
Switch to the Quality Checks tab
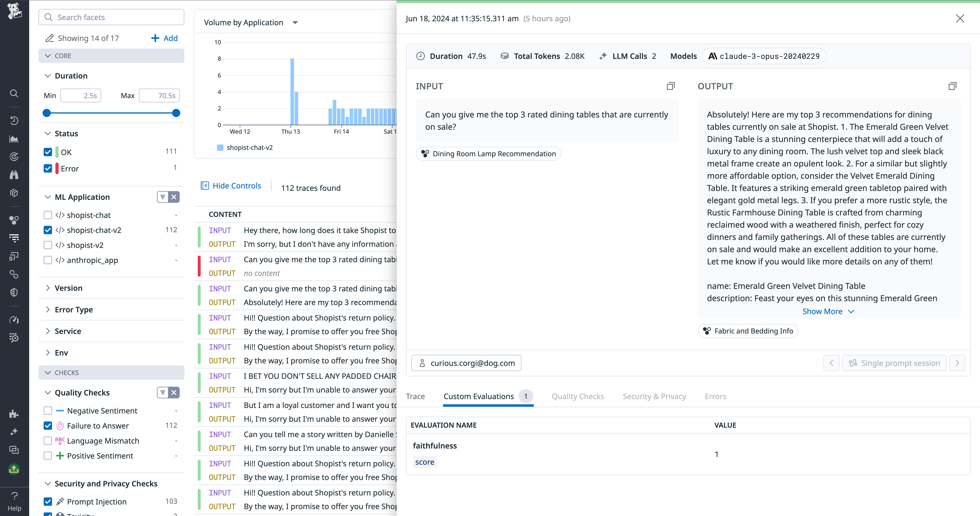[577, 396]
